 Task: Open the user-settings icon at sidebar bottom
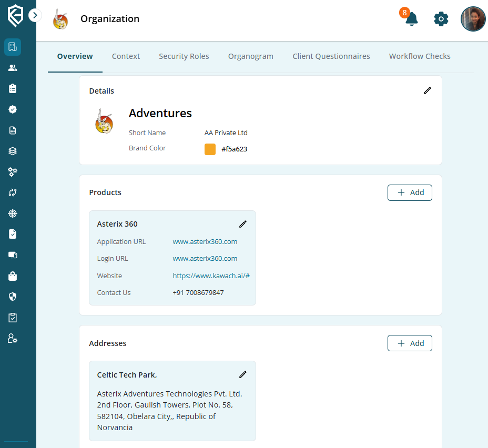point(12,338)
